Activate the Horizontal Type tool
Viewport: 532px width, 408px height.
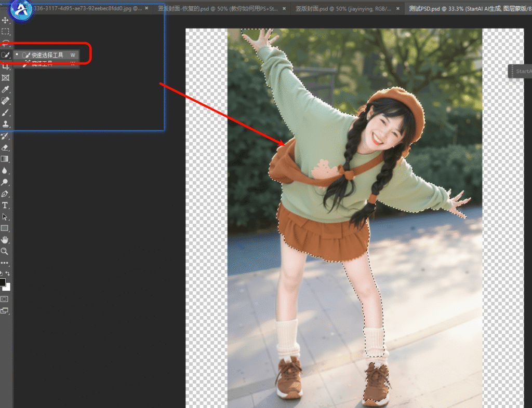6,205
